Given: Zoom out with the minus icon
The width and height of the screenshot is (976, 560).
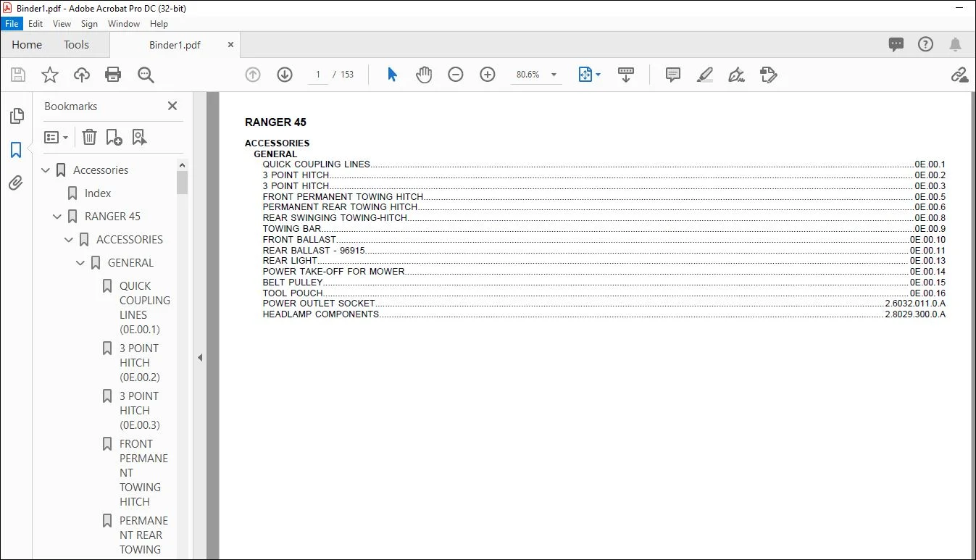Looking at the screenshot, I should coord(456,75).
